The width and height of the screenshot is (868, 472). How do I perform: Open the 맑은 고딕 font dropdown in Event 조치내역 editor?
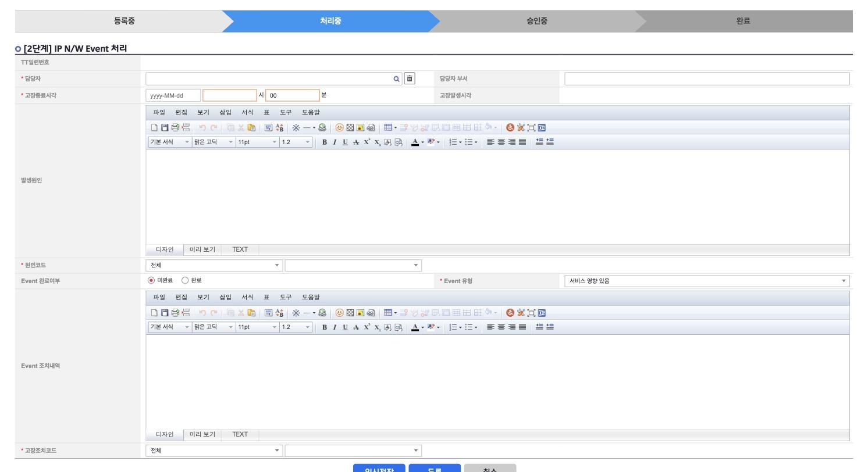point(214,327)
